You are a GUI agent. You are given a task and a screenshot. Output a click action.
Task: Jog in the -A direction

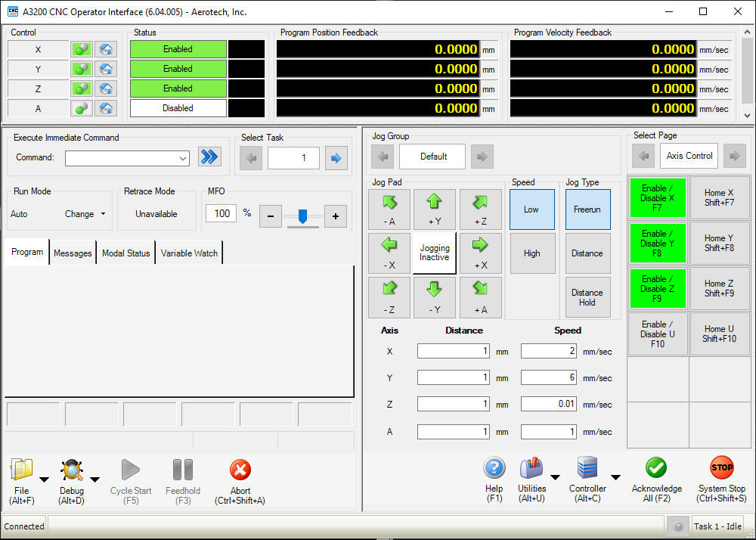(389, 209)
